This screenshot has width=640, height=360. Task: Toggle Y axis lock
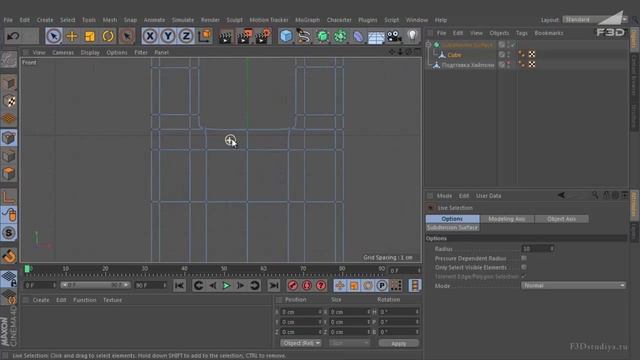coord(168,36)
